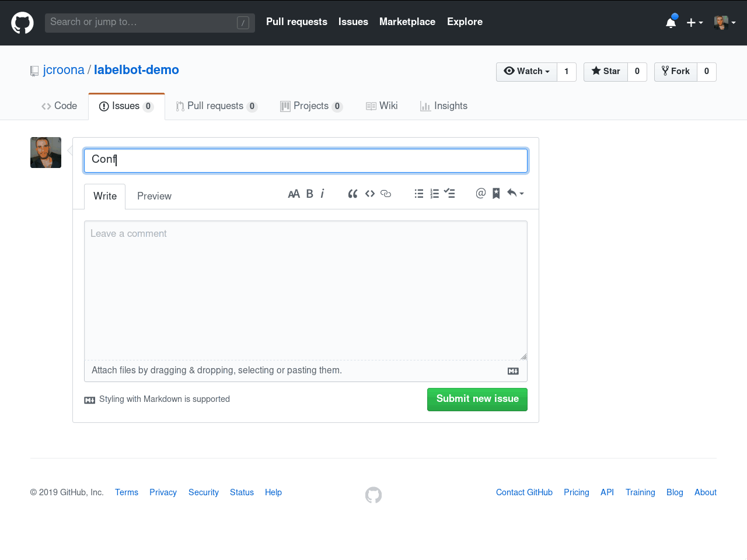Reference an issue with the bookmark icon
Viewport: 747px width, 560px height.
[x=496, y=194]
